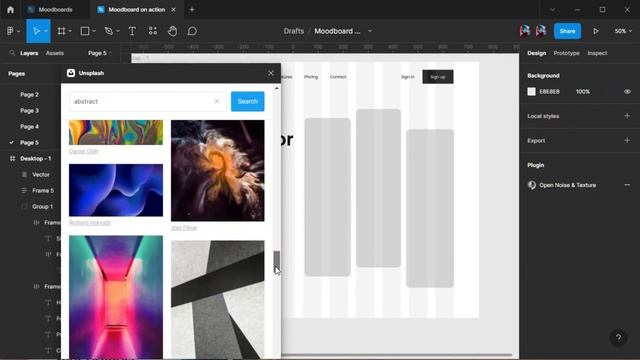Open the 50% zoom dropdown

point(623,31)
